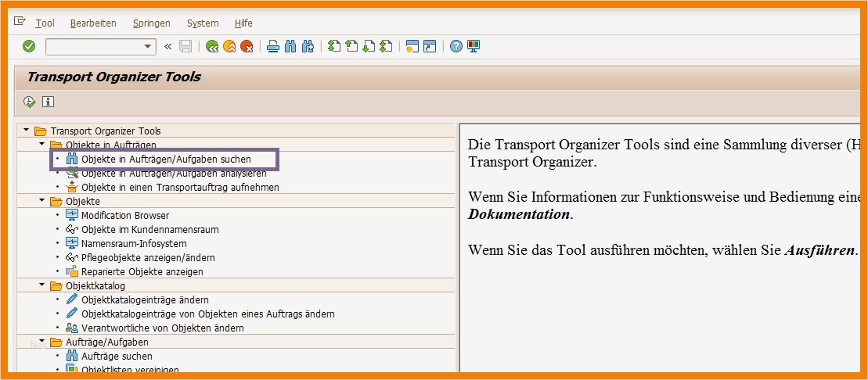868x380 pixels.
Task: Click the Dokumentation info icon
Action: point(49,102)
